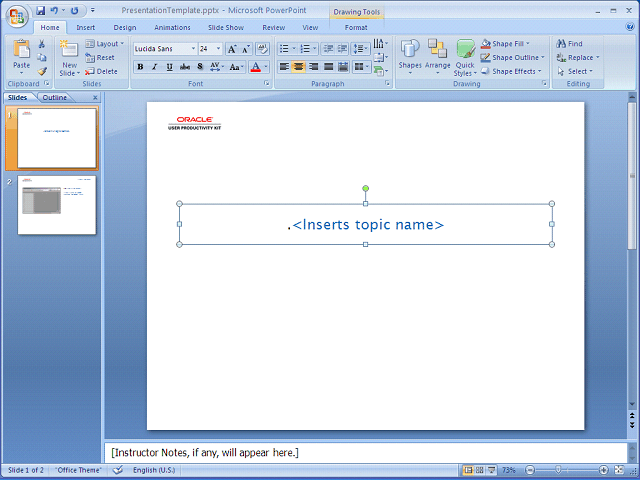Zoom in with the plus button
The image size is (640, 480).
point(604,470)
